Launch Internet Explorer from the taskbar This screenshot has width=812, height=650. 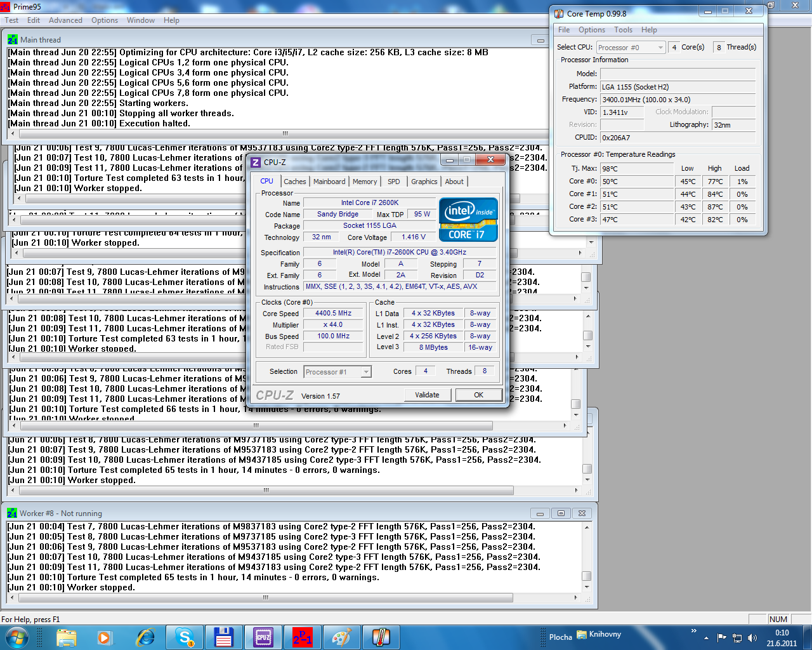pos(145,637)
